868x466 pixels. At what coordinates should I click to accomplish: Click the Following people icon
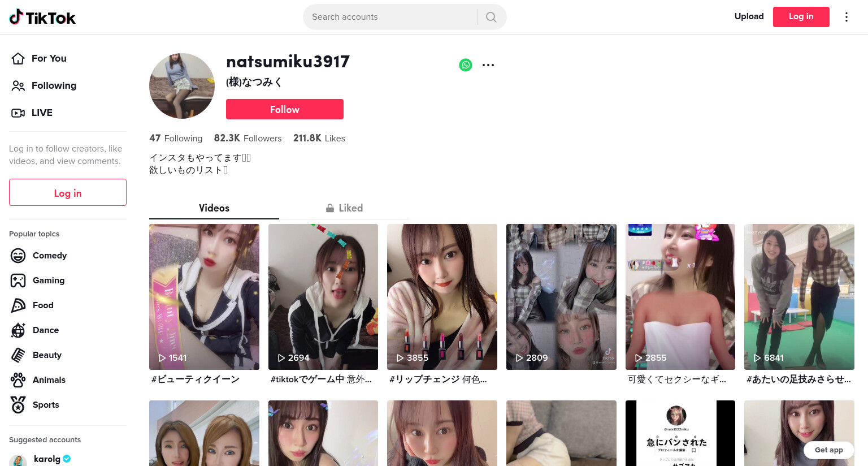(18, 85)
